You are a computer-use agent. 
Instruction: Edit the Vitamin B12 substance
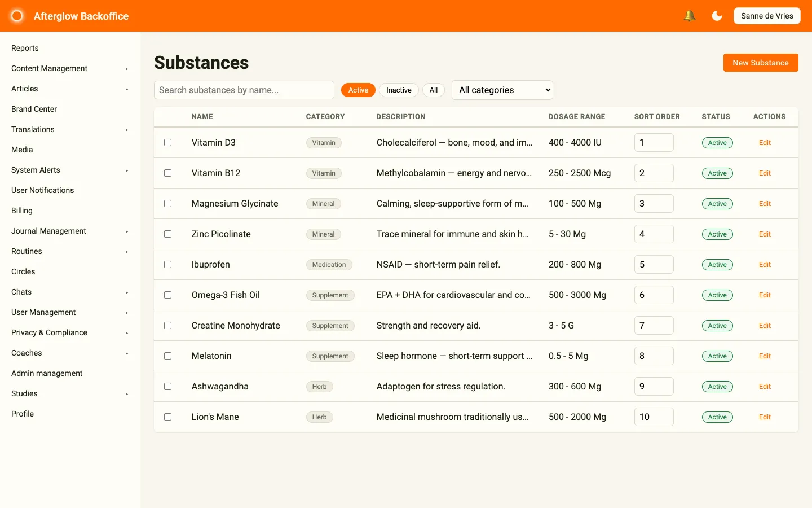point(765,173)
